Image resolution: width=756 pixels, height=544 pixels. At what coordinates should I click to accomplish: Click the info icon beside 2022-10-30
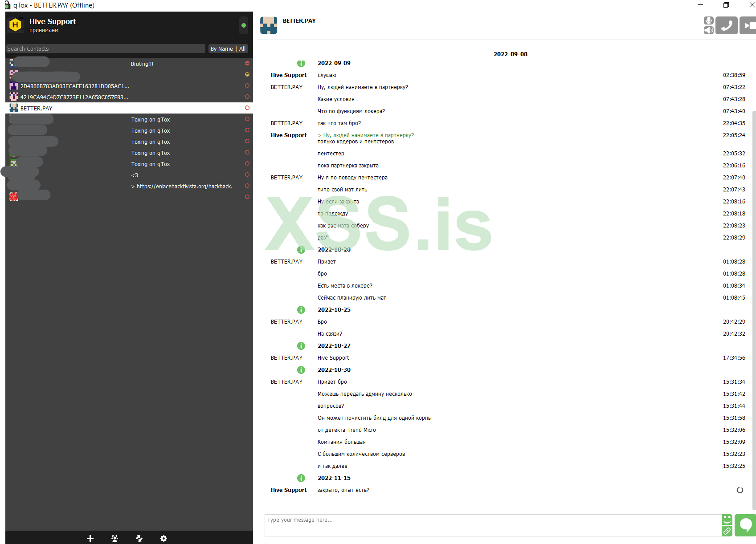(x=301, y=370)
